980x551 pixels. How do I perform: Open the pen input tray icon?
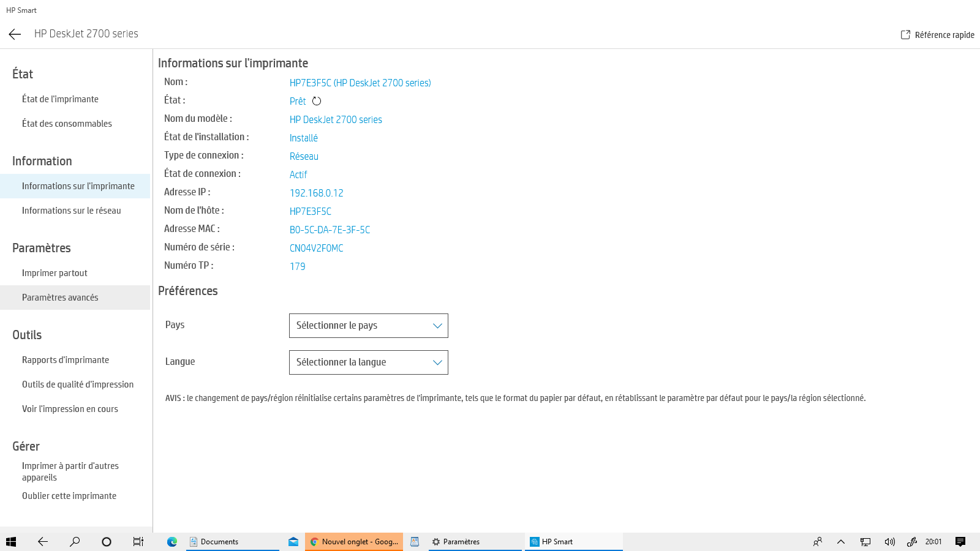point(912,542)
